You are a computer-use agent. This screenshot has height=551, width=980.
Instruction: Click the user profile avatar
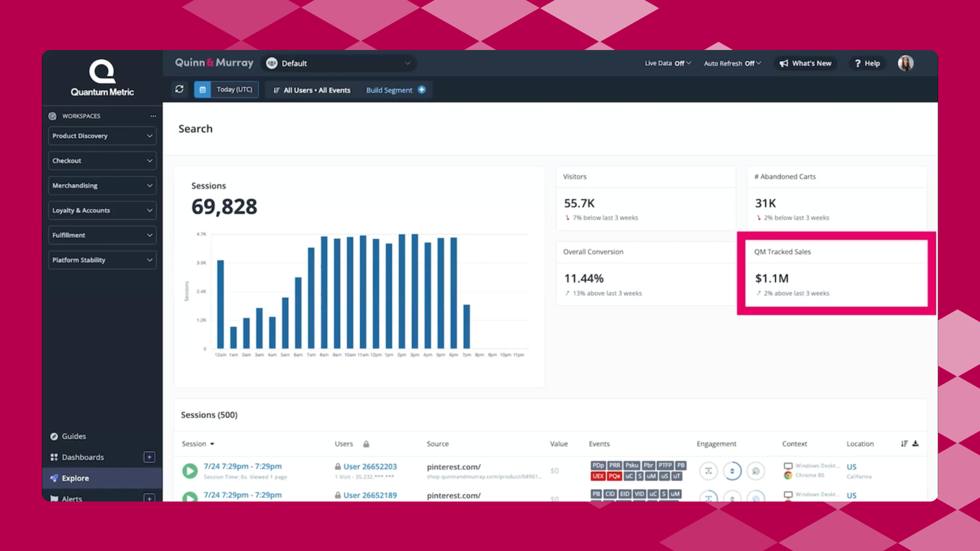(x=905, y=63)
